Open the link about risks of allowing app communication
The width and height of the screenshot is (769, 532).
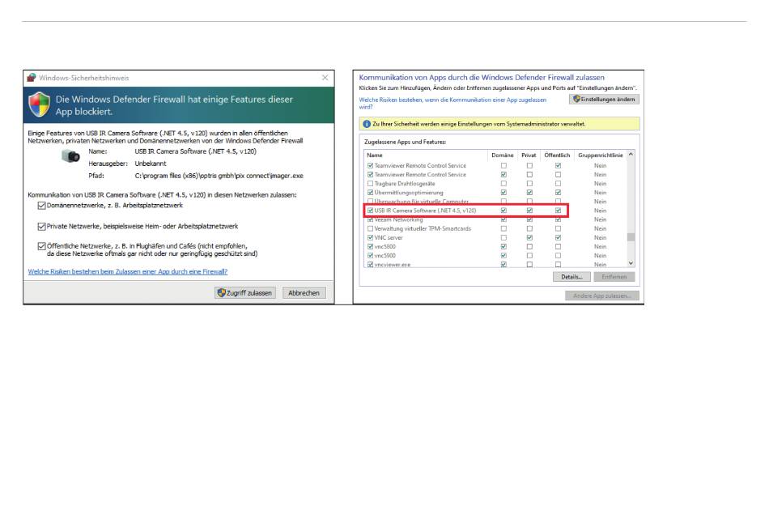pos(452,103)
